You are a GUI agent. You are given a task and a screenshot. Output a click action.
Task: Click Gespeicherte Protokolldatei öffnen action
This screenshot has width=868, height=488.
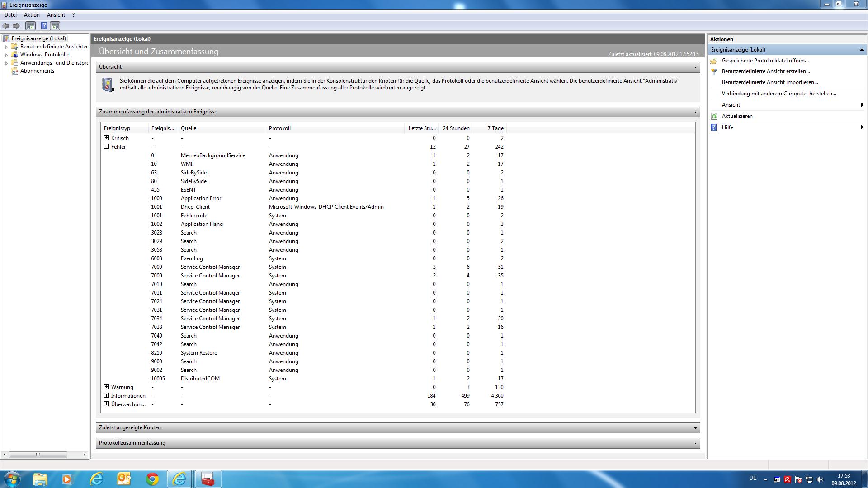click(x=765, y=61)
